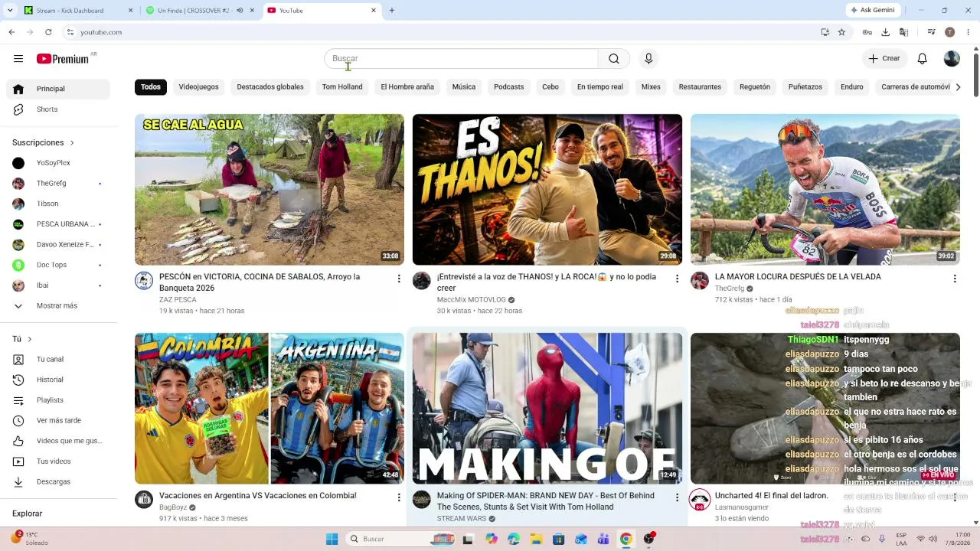980x551 pixels.
Task: Show more category chips with the arrow
Action: (x=958, y=87)
